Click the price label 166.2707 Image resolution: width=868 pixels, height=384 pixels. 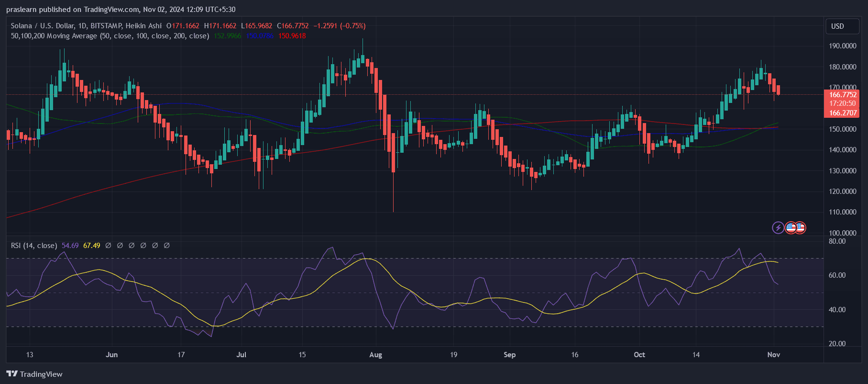pyautogui.click(x=843, y=113)
